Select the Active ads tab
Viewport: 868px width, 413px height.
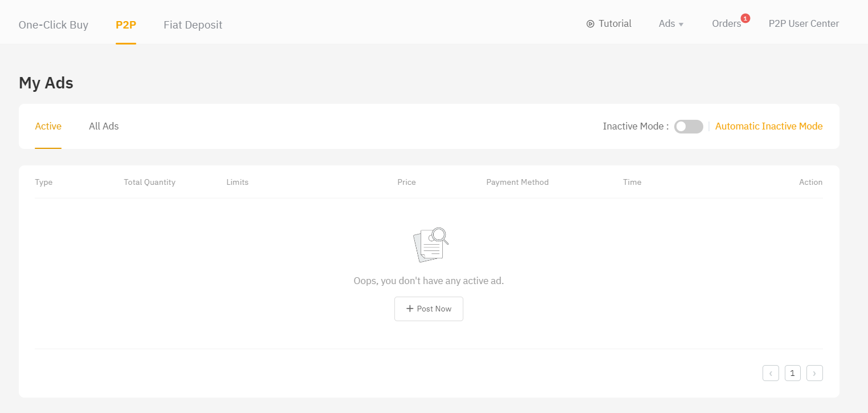(x=48, y=126)
